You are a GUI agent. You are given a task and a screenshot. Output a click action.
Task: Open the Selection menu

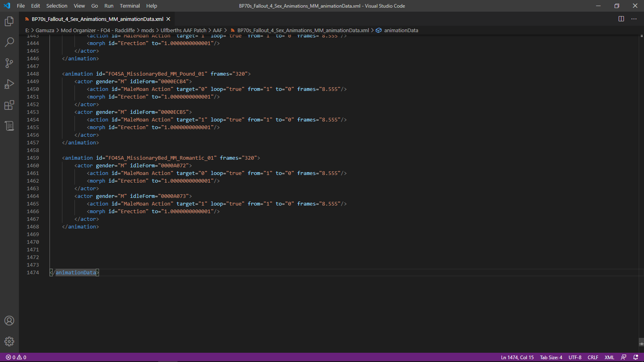click(57, 6)
